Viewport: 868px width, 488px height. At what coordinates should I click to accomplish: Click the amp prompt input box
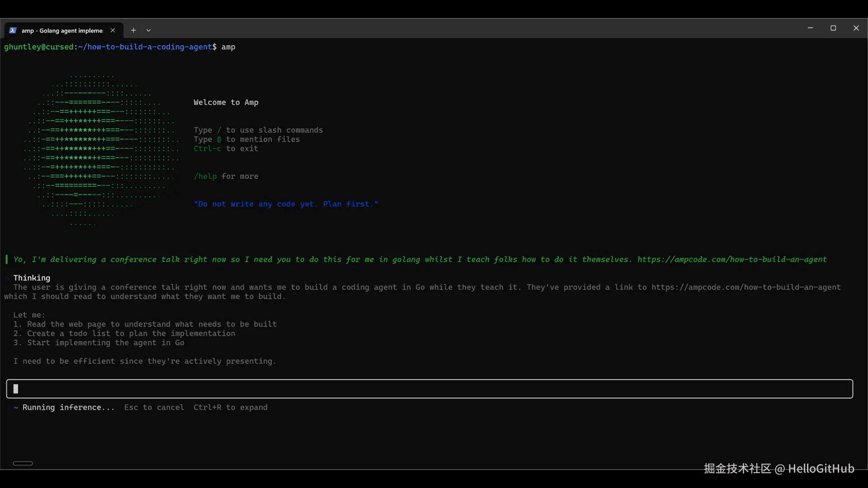(429, 389)
